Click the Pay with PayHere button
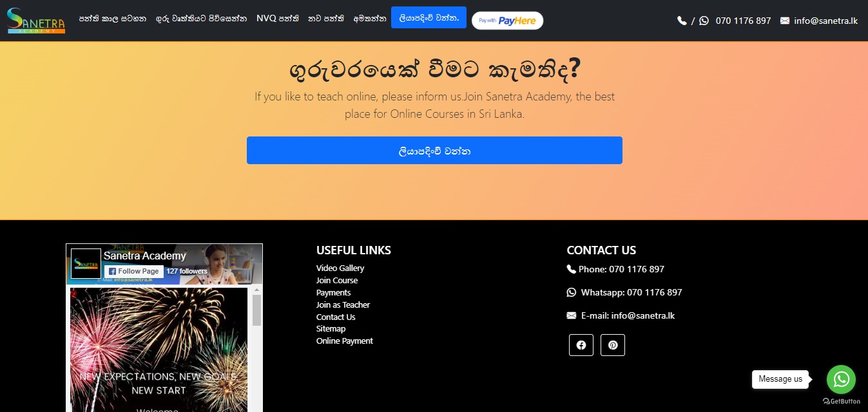The image size is (868, 412). [x=507, y=21]
